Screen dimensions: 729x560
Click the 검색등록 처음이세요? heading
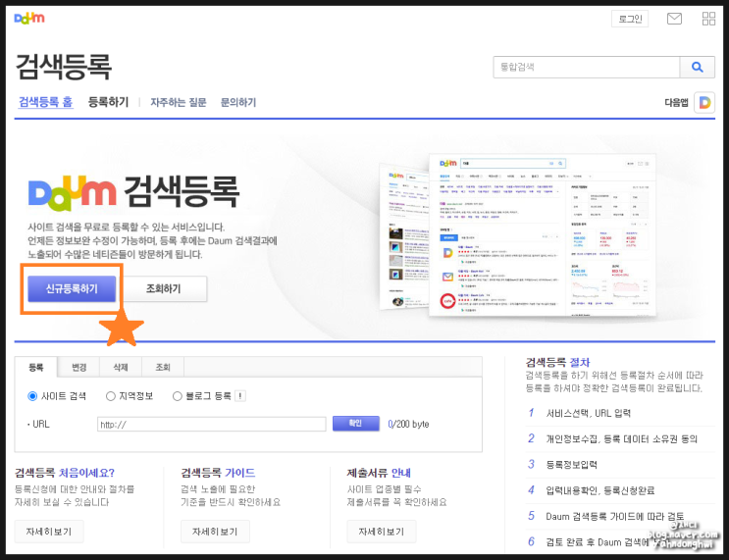[x=65, y=473]
